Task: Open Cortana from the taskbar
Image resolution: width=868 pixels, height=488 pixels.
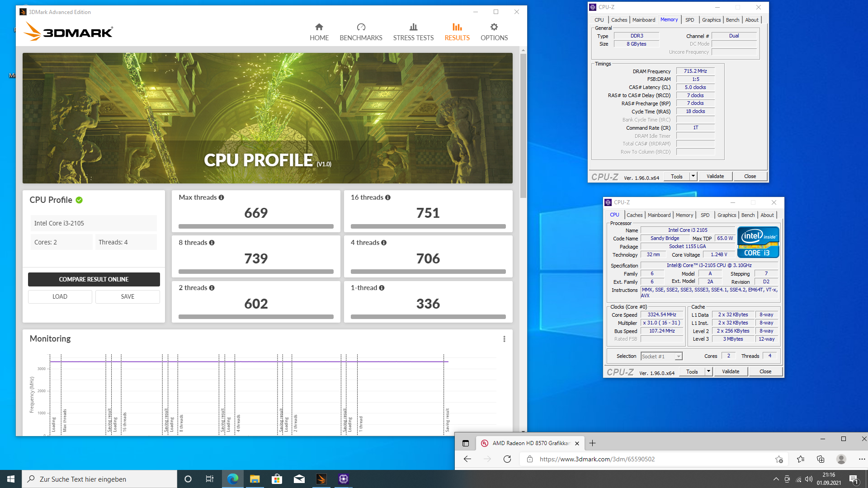Action: coord(188,479)
